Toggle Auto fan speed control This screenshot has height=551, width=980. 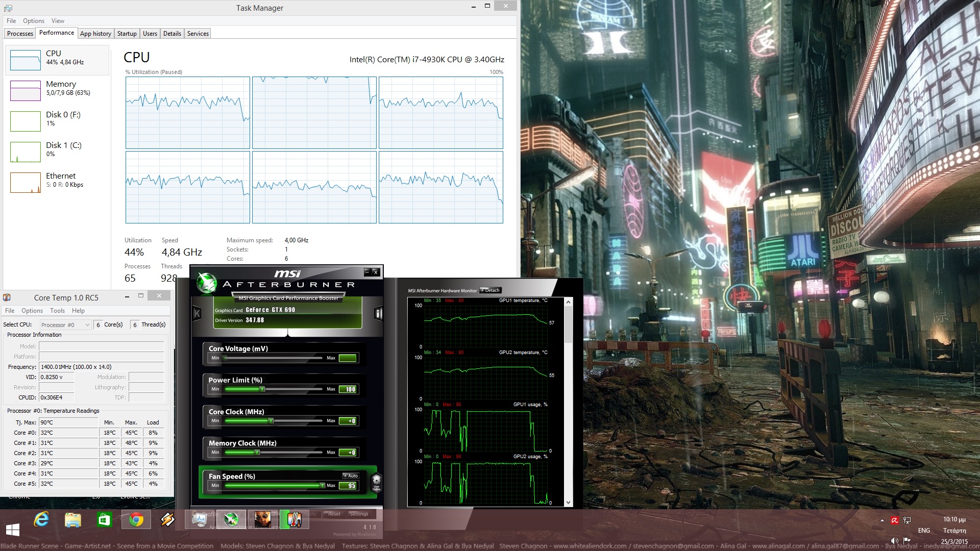click(351, 475)
